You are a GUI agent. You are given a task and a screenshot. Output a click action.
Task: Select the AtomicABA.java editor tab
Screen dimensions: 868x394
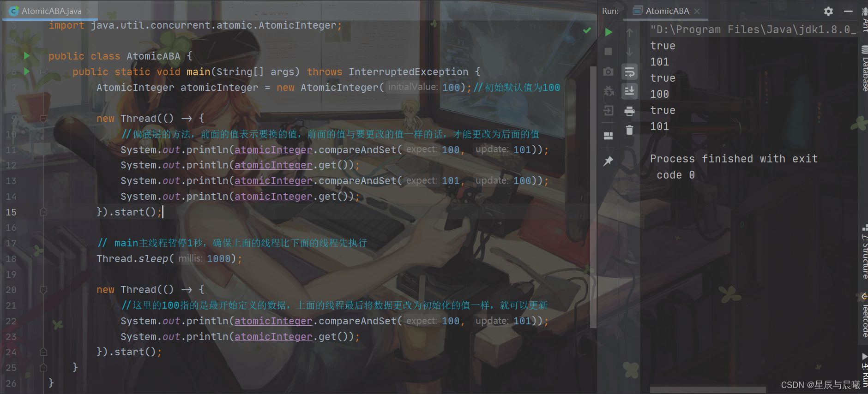point(51,11)
